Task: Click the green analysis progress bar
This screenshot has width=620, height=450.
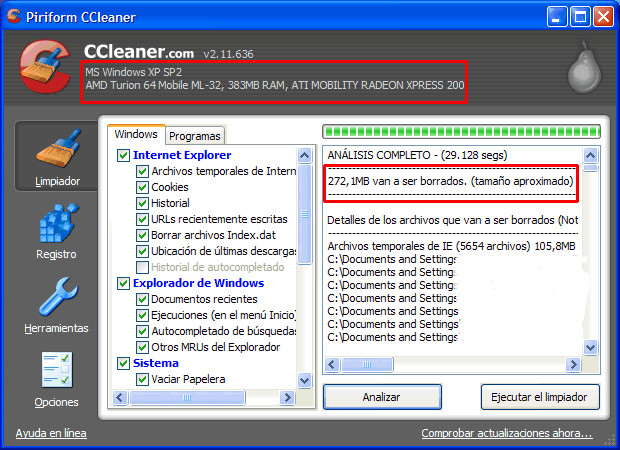Action: click(461, 132)
